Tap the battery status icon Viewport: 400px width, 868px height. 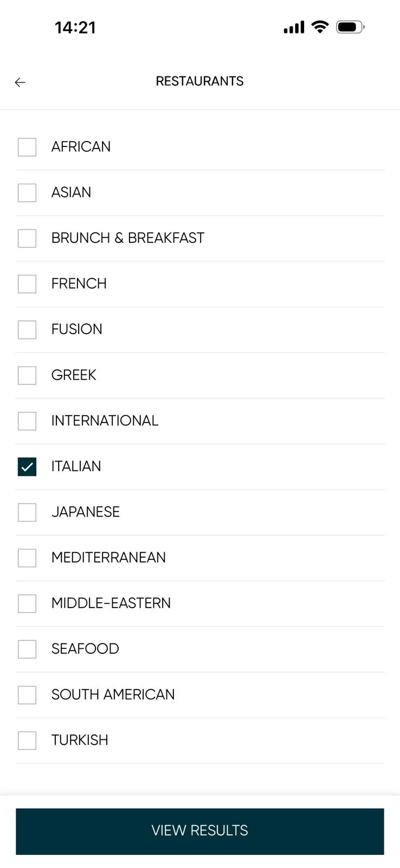(350, 27)
